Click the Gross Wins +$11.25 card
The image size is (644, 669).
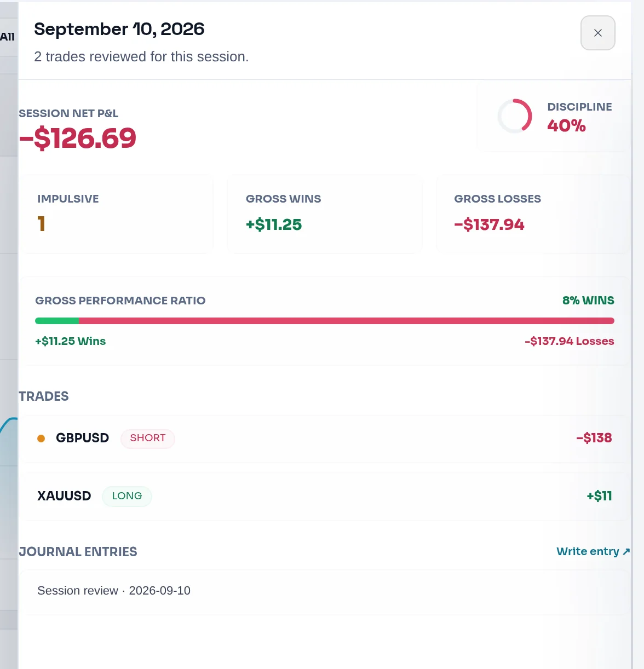(x=325, y=214)
